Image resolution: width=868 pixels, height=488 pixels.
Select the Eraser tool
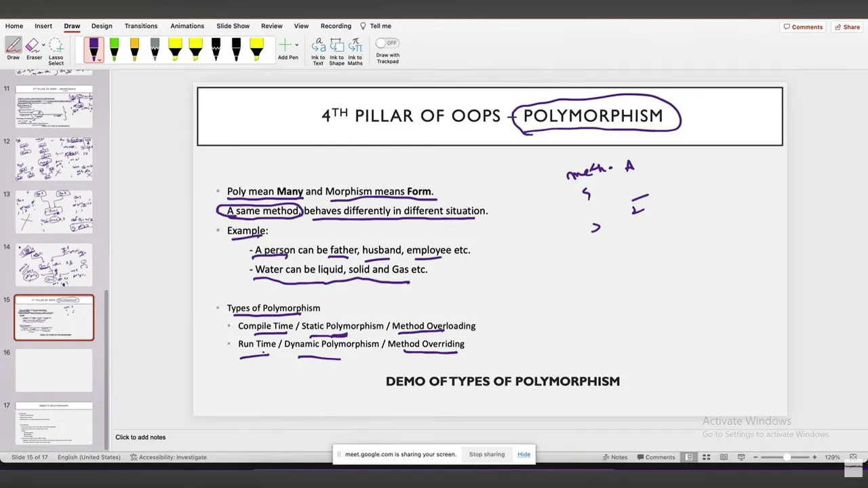(x=33, y=49)
